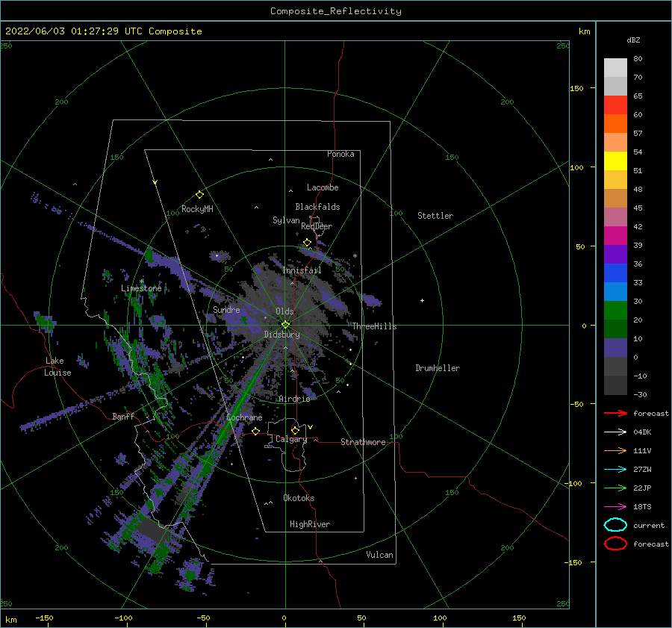Click the Innisfail city label
The image size is (672, 628).
(302, 270)
